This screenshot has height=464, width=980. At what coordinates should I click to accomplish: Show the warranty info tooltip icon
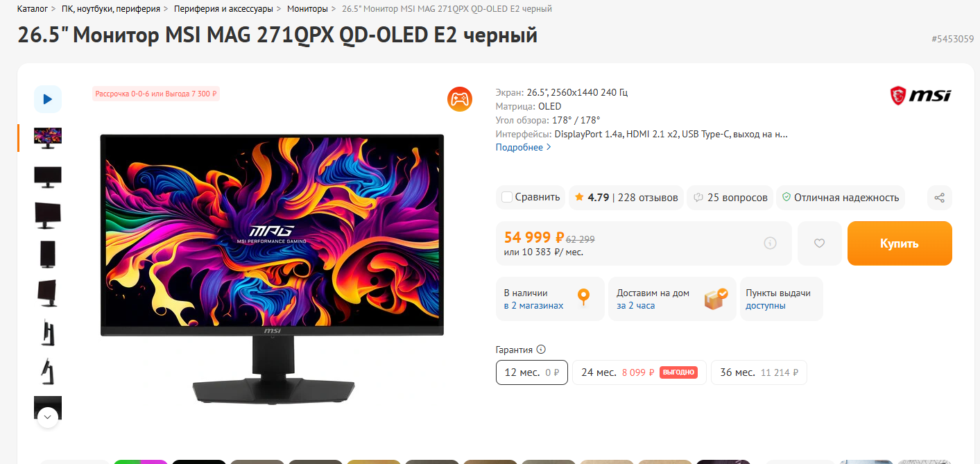click(x=541, y=350)
